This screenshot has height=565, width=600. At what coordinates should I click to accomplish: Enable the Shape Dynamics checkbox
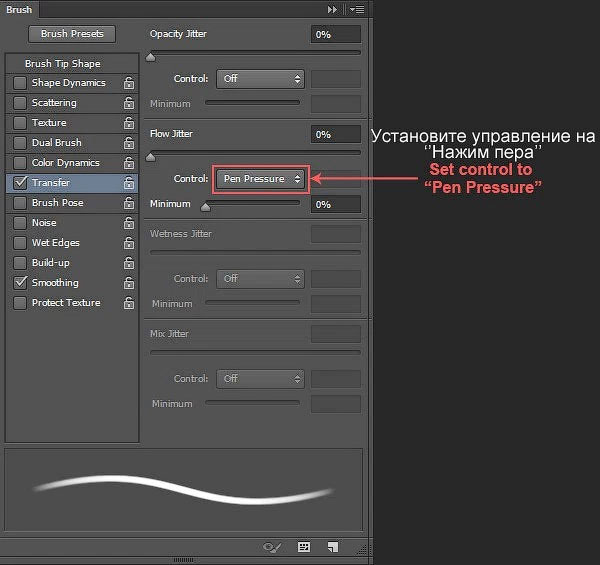tap(20, 83)
